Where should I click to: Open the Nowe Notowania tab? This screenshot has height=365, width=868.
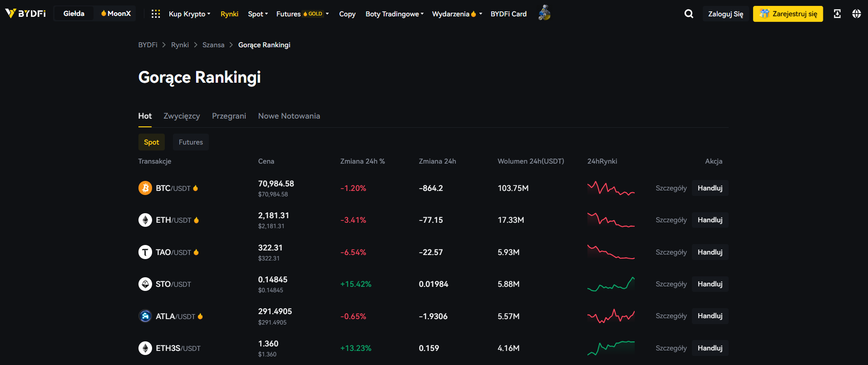click(x=289, y=116)
